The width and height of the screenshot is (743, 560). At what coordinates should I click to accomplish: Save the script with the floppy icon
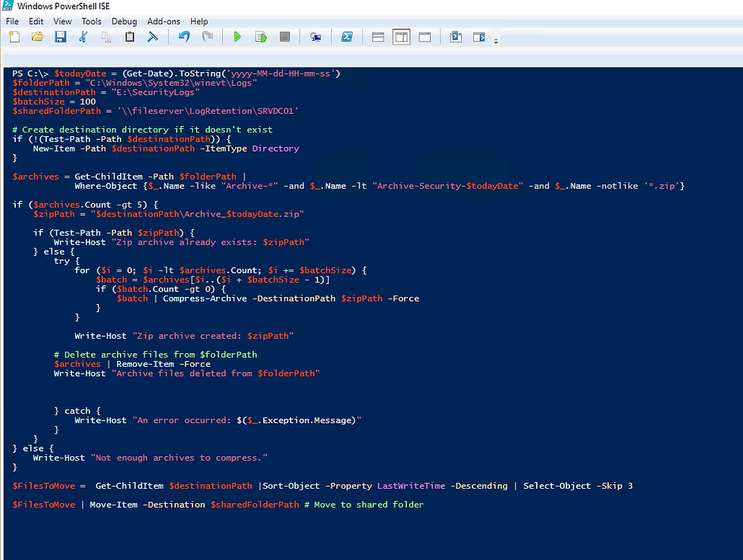60,37
